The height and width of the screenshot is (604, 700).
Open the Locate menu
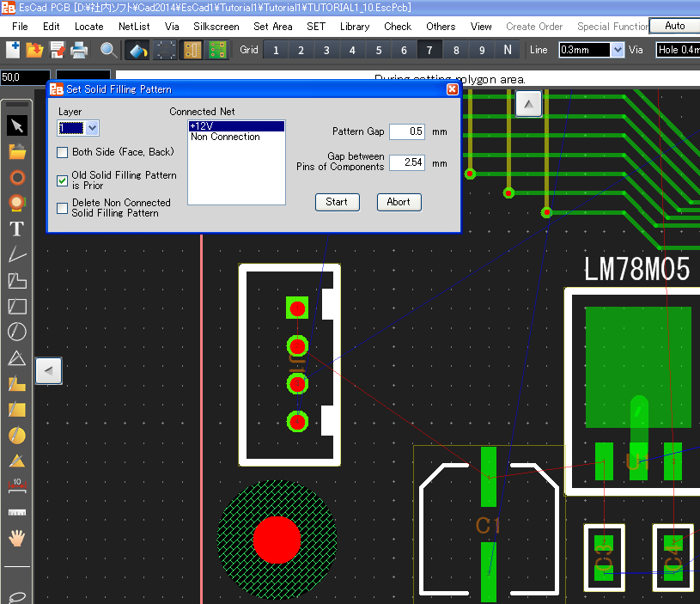pyautogui.click(x=88, y=27)
